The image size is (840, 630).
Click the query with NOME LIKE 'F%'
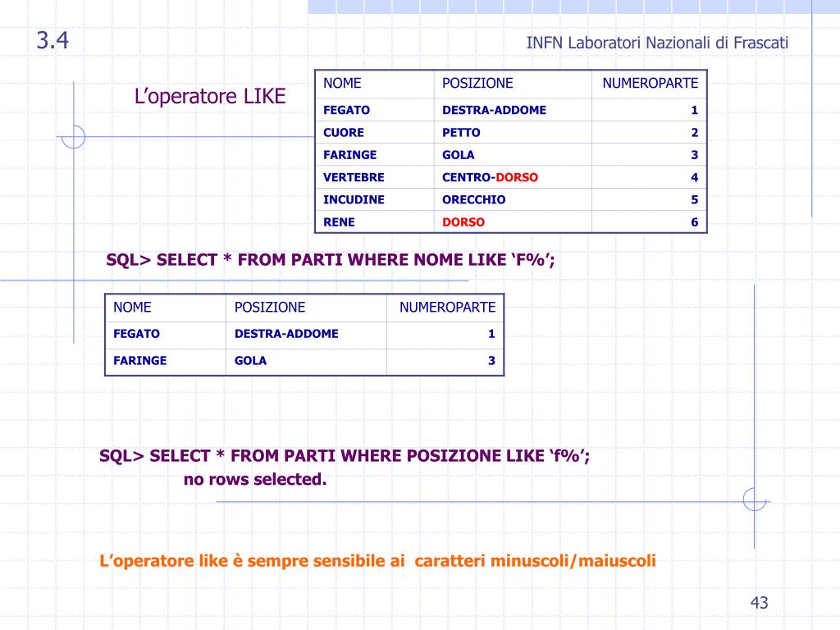point(331,260)
